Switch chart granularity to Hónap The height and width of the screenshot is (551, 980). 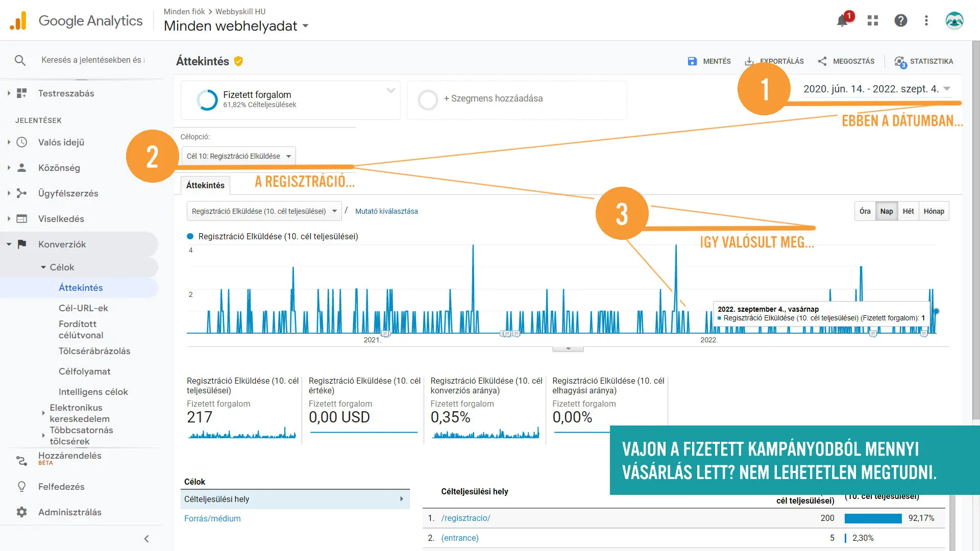[934, 211]
